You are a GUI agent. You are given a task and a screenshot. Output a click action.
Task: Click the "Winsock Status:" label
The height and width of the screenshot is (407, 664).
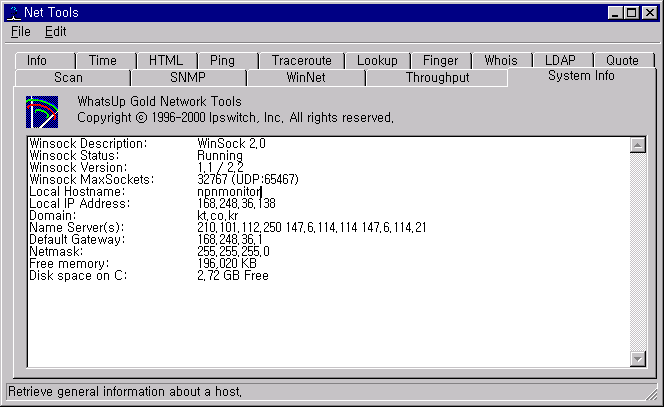coord(74,155)
